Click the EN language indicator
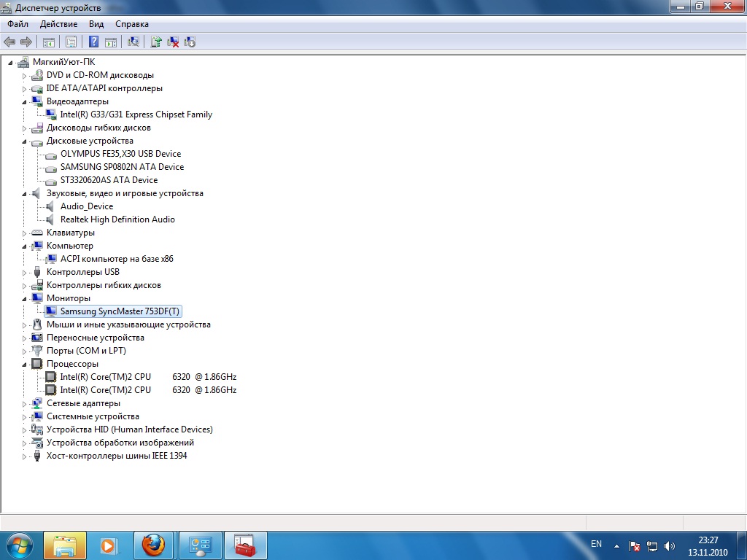 pyautogui.click(x=596, y=544)
